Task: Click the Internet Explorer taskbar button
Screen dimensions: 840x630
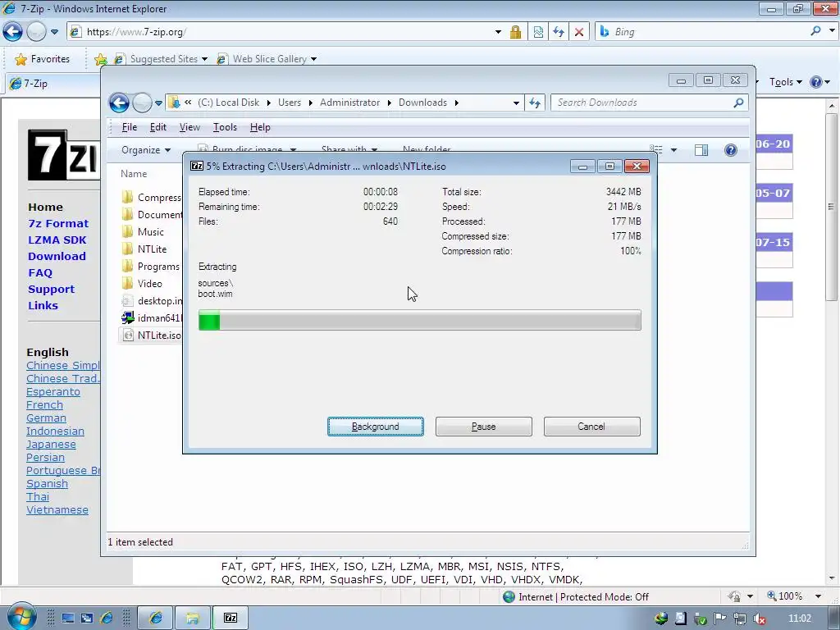Action: pyautogui.click(x=155, y=619)
